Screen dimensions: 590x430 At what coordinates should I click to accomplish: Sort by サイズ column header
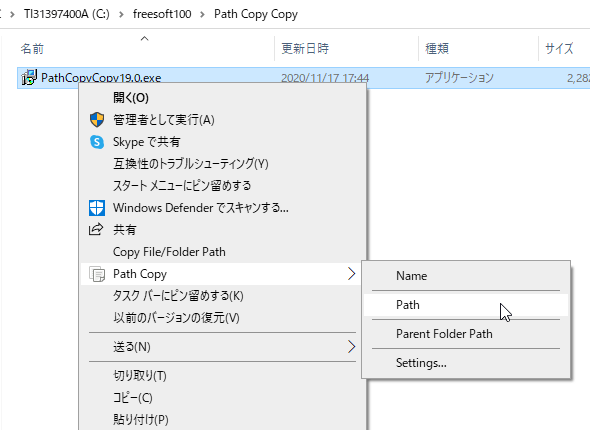tap(559, 49)
